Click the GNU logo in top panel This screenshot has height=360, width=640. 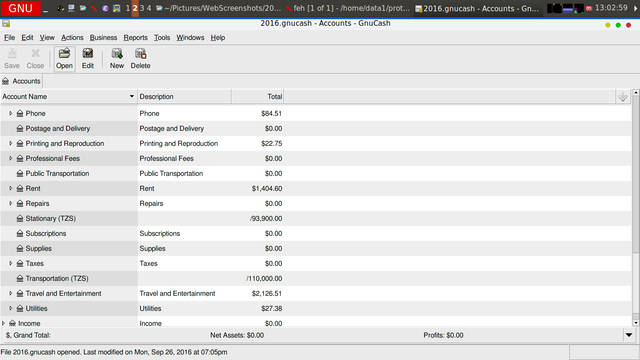(x=20, y=8)
